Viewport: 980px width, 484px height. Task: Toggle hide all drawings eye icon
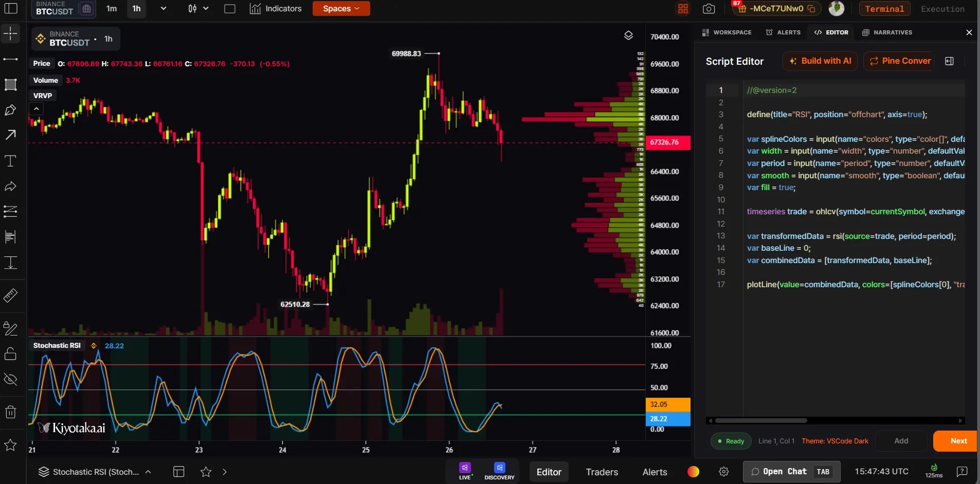(10, 380)
